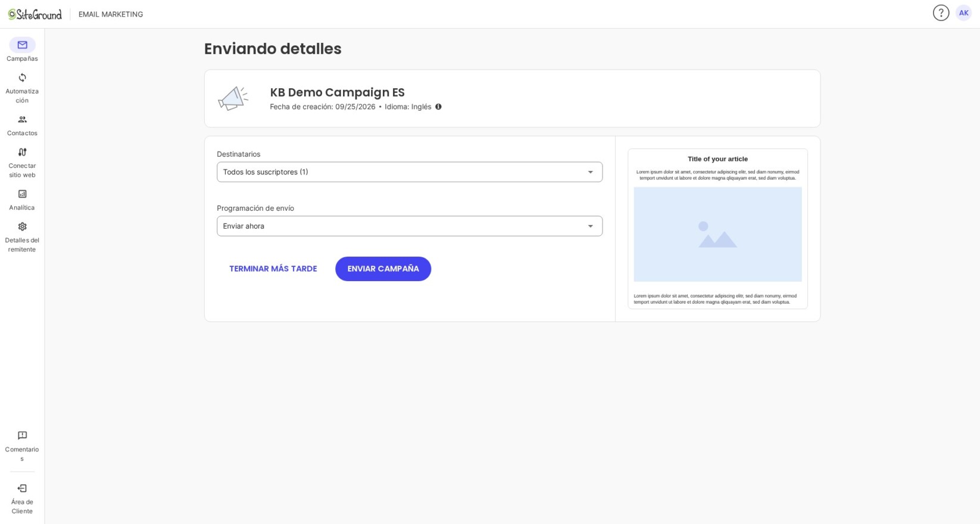This screenshot has height=524, width=980.
Task: Open the AK user avatar menu
Action: [x=963, y=13]
